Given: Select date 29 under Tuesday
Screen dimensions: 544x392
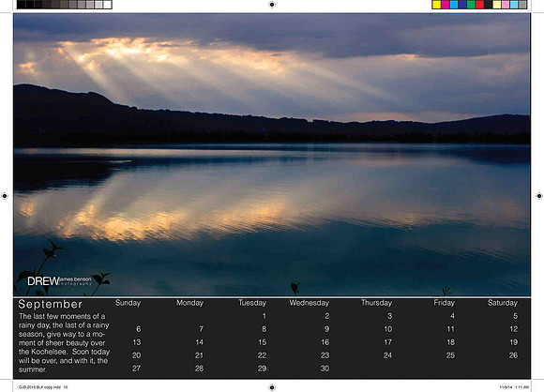Looking at the screenshot, I should click(262, 369).
